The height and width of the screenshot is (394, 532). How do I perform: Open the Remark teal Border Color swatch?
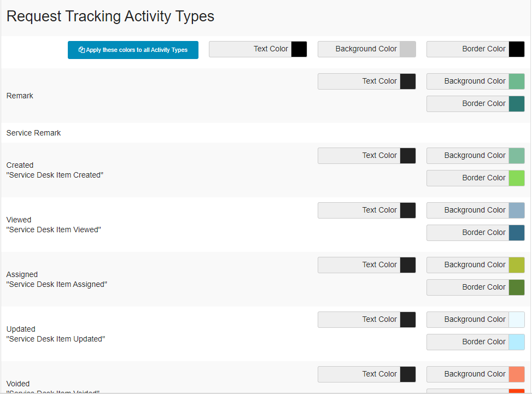click(x=516, y=104)
